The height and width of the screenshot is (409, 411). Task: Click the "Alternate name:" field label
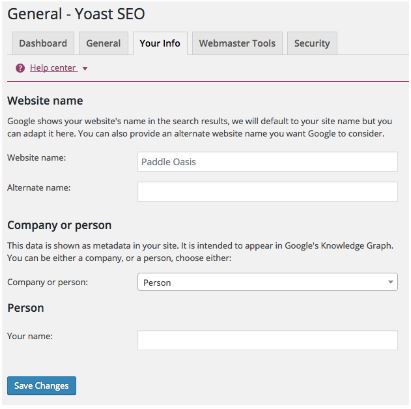[x=39, y=188]
